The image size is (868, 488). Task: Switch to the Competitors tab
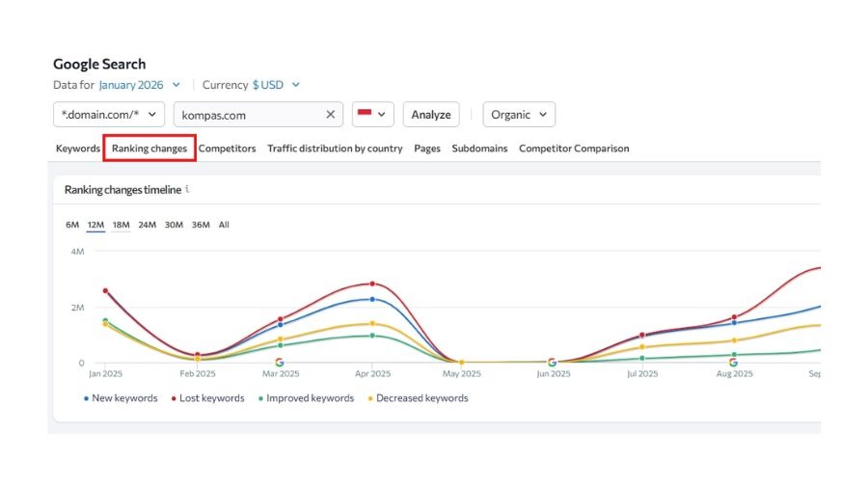(x=227, y=149)
